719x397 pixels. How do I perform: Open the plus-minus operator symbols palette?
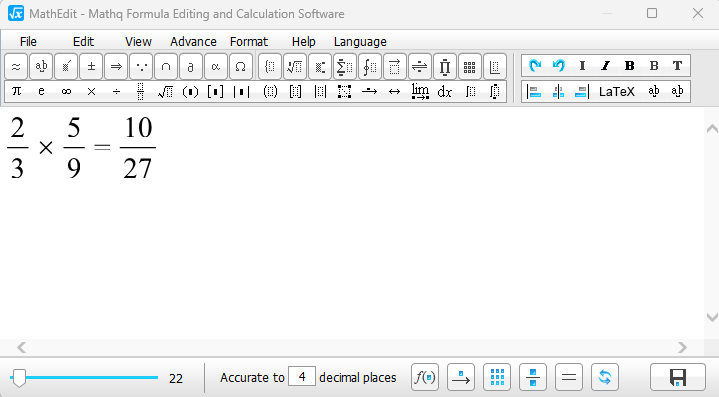tap(91, 66)
